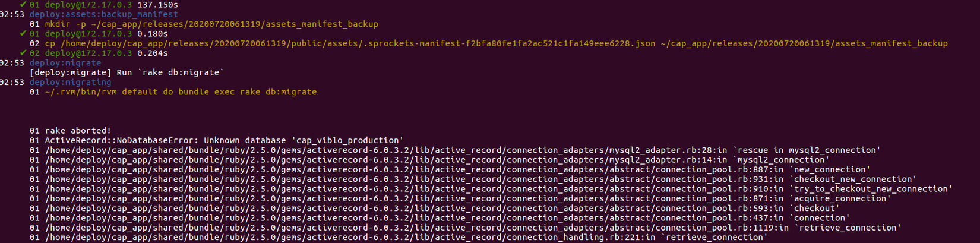
Task: Click the connection_pool.rb:931 checkout_new_connection line
Action: coord(480,179)
